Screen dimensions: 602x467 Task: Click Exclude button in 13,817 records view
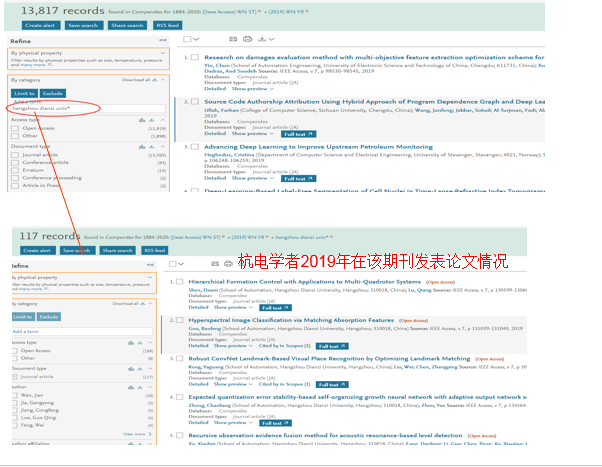pyautogui.click(x=53, y=93)
